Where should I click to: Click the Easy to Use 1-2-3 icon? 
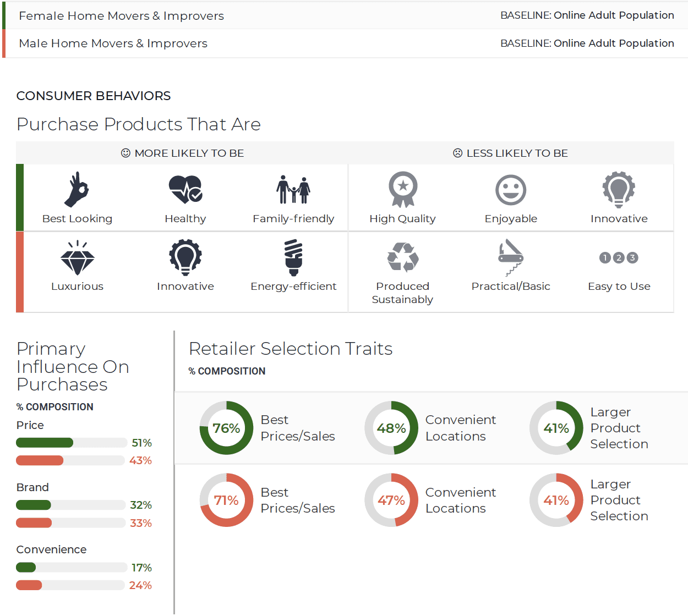(619, 257)
